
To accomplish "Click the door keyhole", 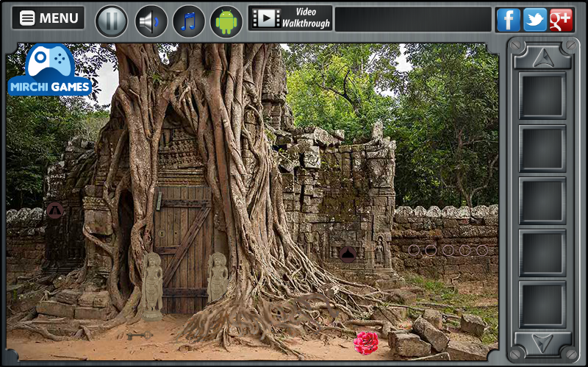I will pyautogui.click(x=162, y=233).
